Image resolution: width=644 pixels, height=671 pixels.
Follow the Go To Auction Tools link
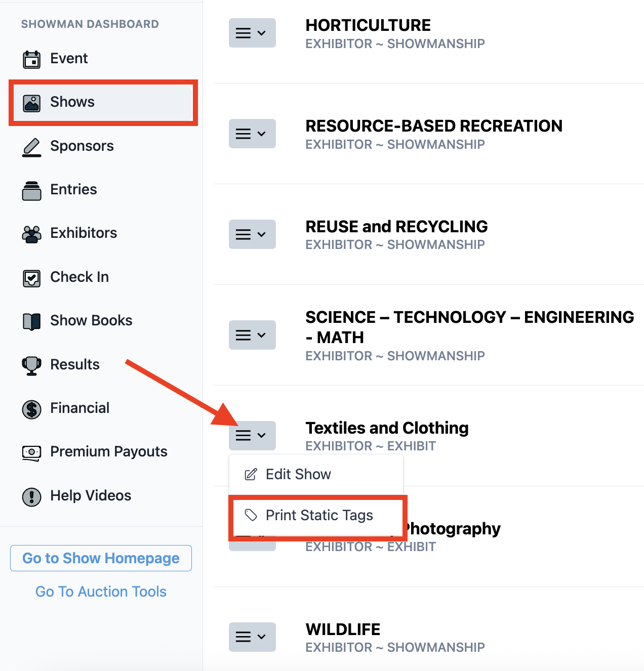(x=101, y=592)
